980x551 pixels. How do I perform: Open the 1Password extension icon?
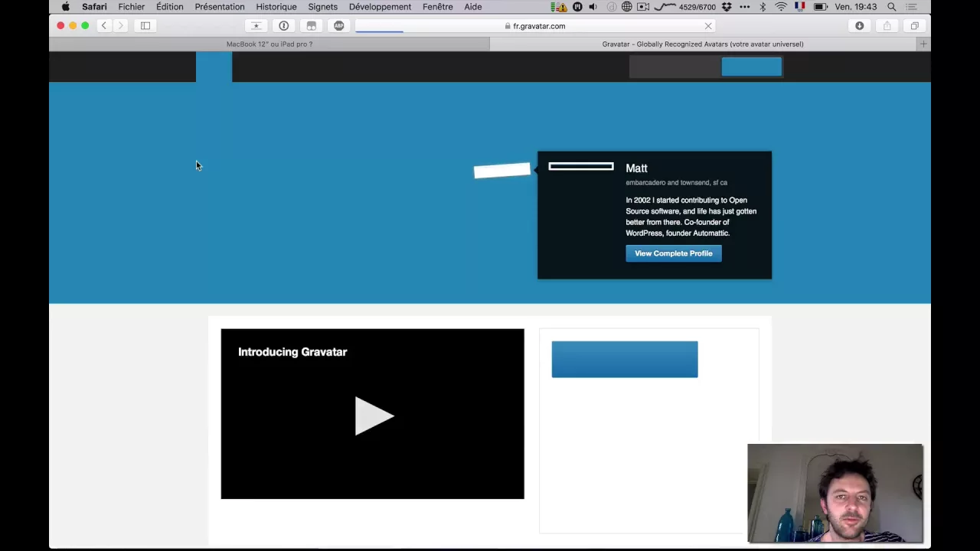click(284, 26)
